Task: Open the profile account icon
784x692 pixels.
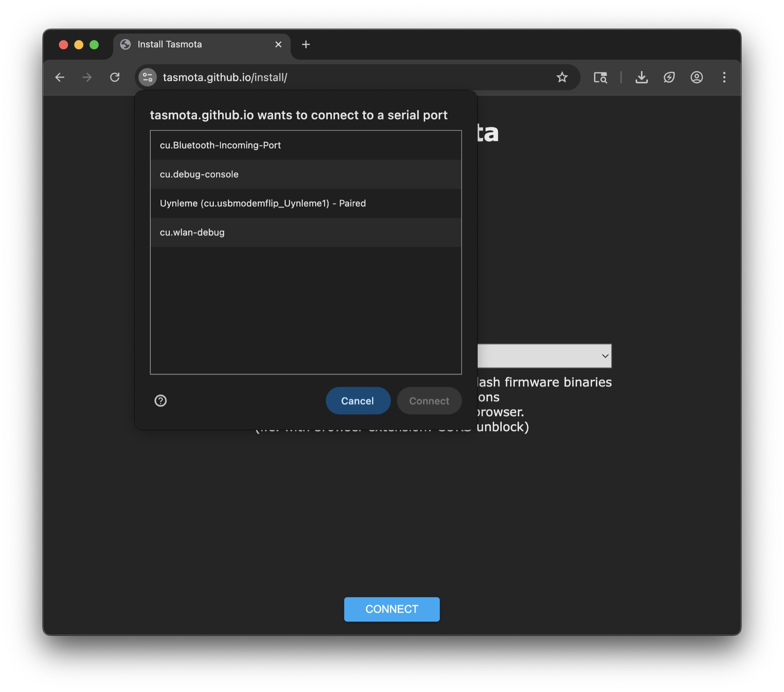Action: [x=696, y=77]
